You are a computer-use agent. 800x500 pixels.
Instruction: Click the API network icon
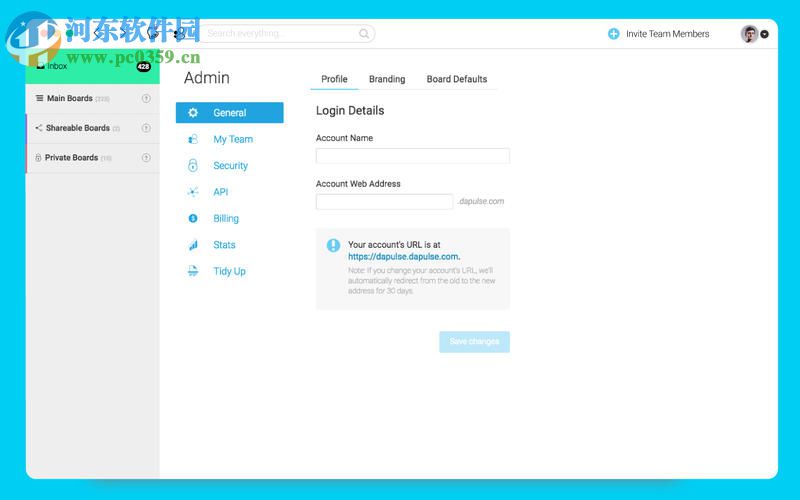[193, 192]
